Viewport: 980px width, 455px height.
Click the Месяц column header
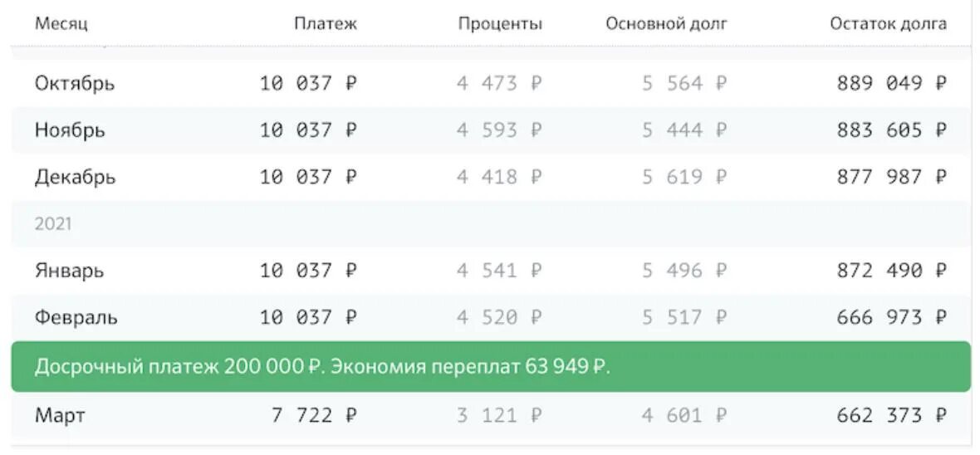point(61,24)
